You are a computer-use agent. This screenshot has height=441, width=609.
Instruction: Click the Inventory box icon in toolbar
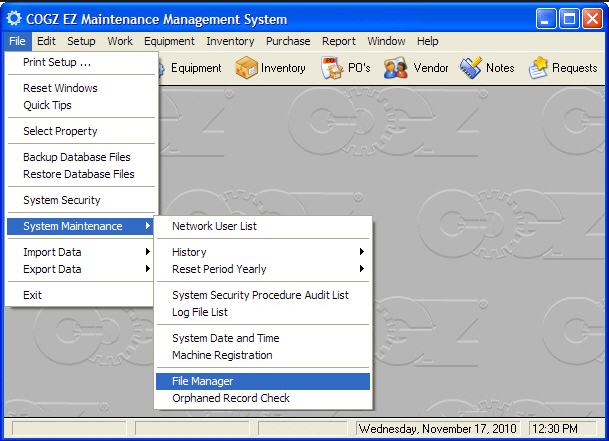tap(246, 68)
